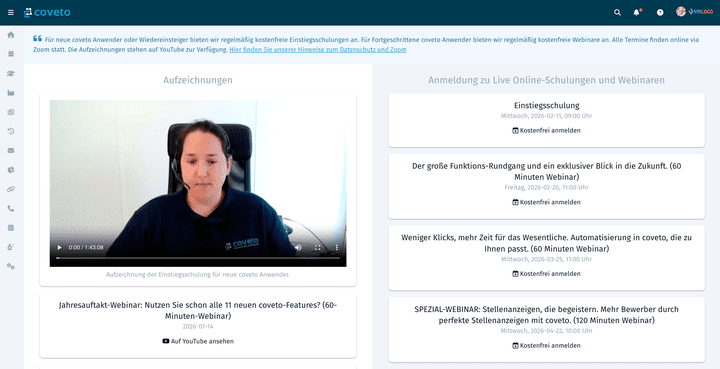Open the newspaper sidebar icon

point(11,112)
